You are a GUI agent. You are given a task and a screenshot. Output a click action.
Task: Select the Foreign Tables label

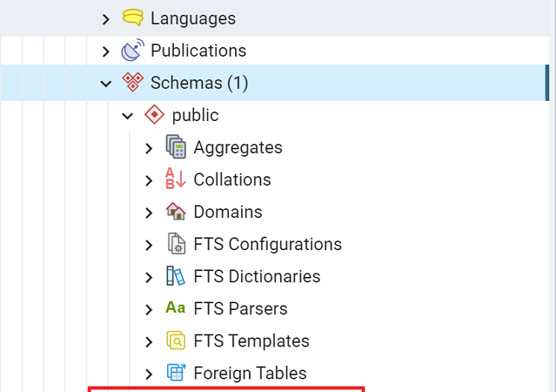(x=250, y=373)
